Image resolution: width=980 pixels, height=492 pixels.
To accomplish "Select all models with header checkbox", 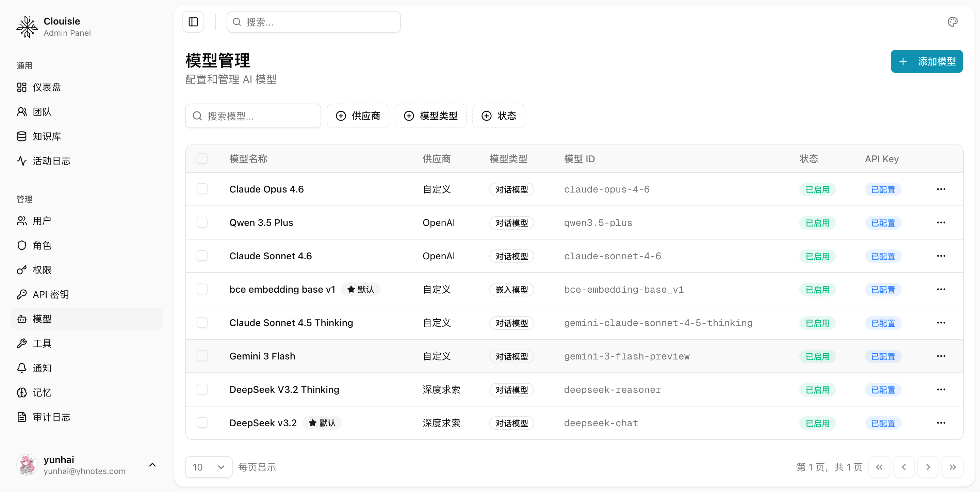I will coord(202,158).
